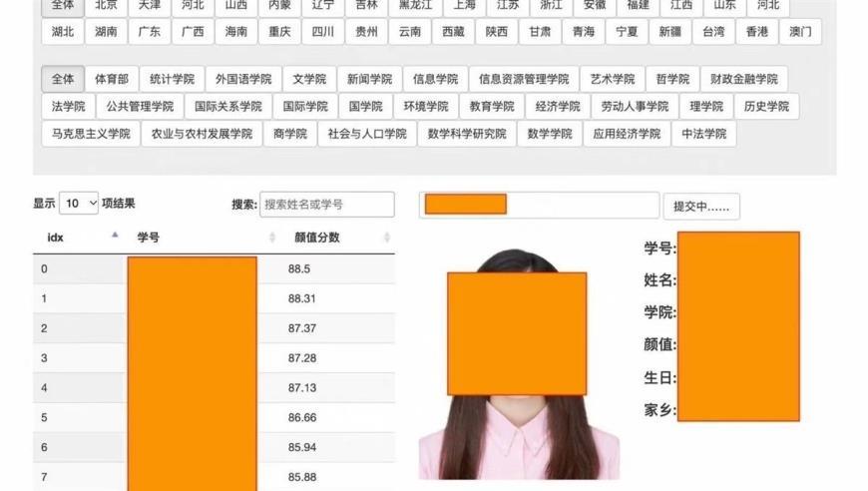Filter by 云南 province
868x491 pixels.
[410, 32]
